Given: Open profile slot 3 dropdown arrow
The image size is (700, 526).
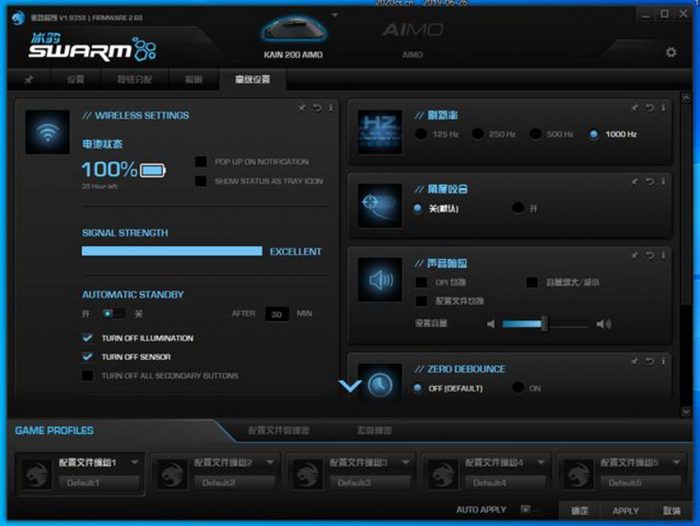Looking at the screenshot, I should (x=405, y=462).
